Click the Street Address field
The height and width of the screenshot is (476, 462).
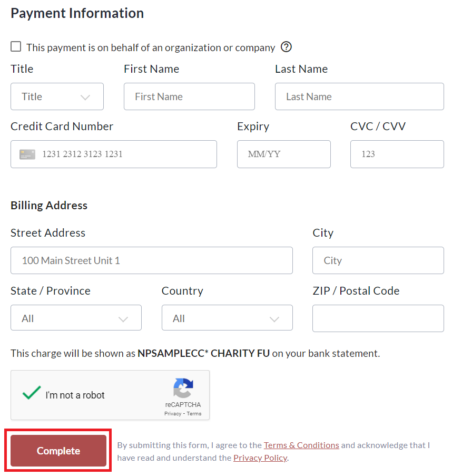pos(151,260)
